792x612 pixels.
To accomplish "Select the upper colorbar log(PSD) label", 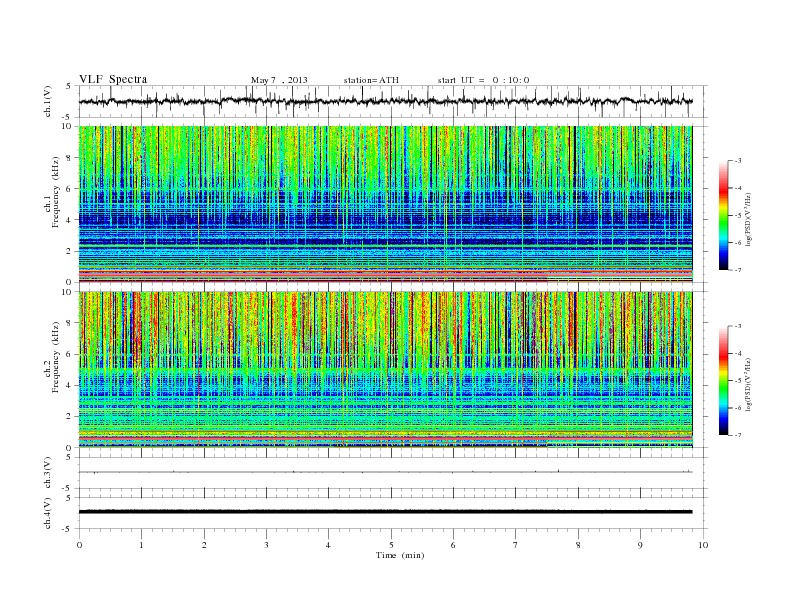I will 749,219.
